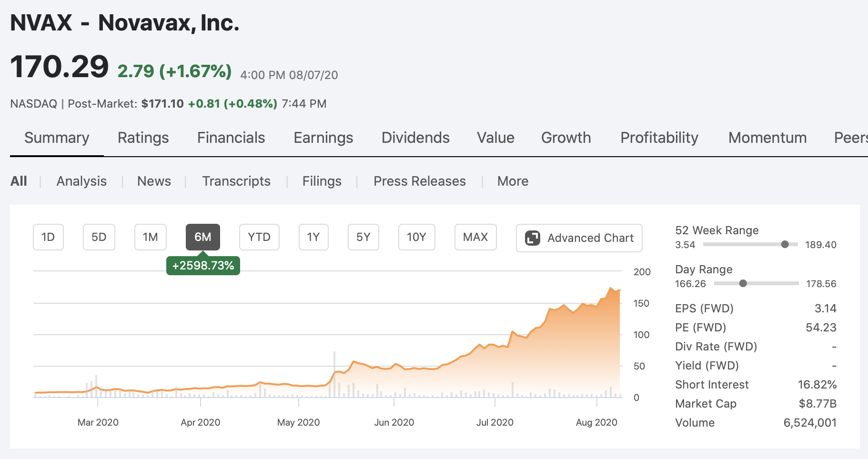Click the Yield (FWD) label

click(x=707, y=365)
